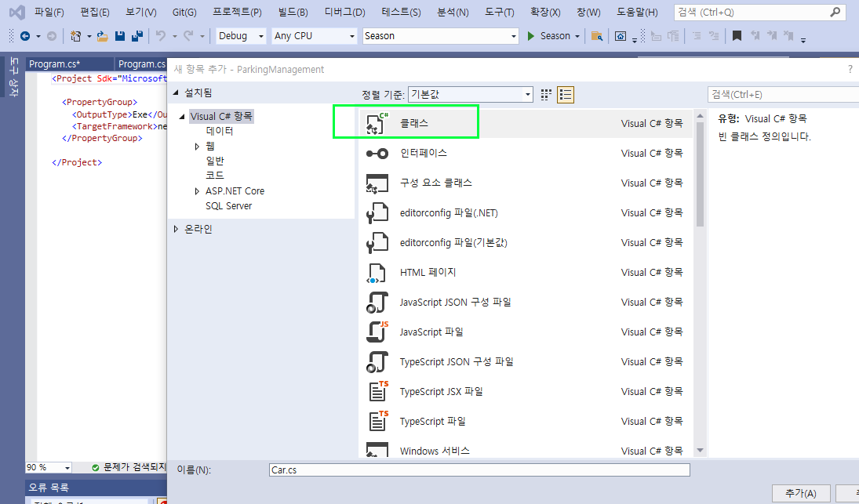Open the dropdown arrow beside the Season run button
Viewport: 859px width, 504px height.
(x=577, y=37)
